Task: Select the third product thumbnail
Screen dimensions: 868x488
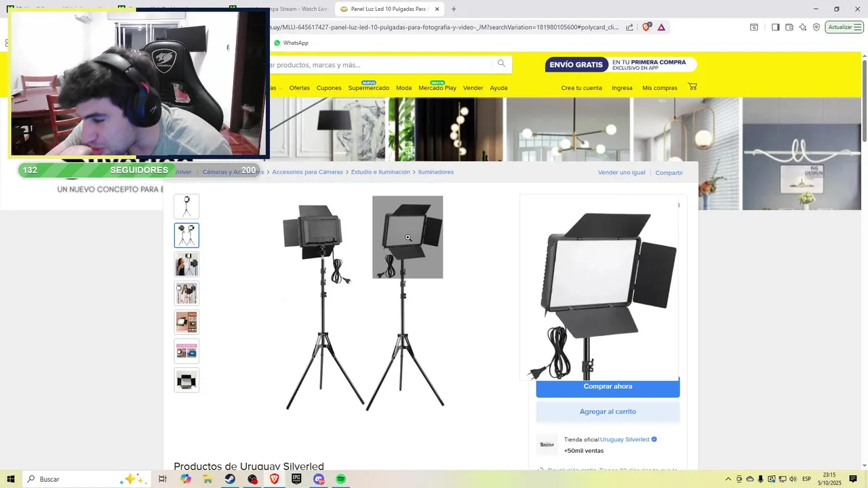Action: tap(186, 264)
